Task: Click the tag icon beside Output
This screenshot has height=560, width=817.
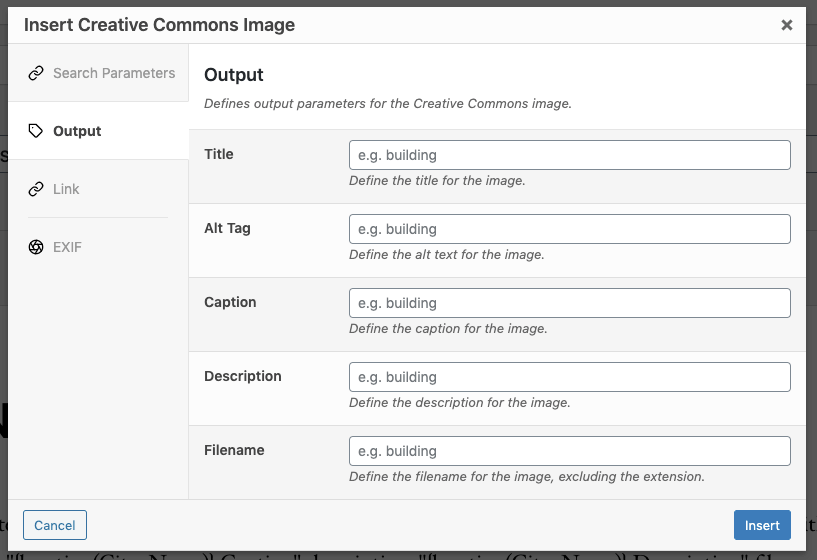Action: pos(36,131)
